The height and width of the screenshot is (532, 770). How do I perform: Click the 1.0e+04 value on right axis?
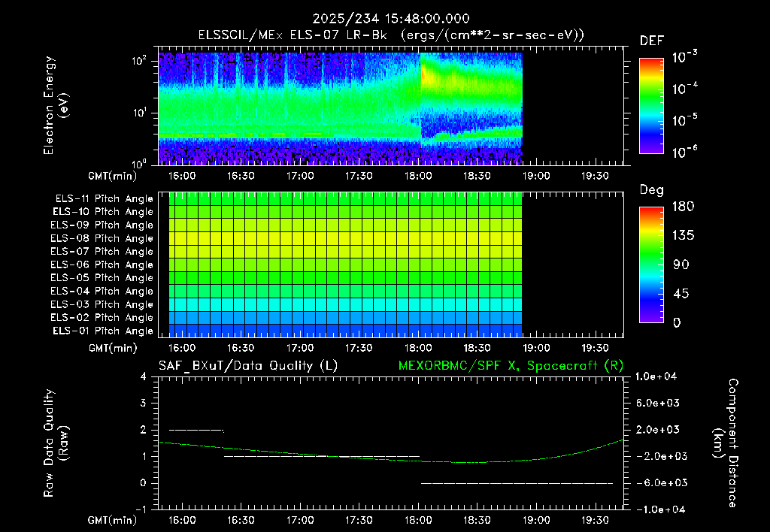pyautogui.click(x=656, y=376)
